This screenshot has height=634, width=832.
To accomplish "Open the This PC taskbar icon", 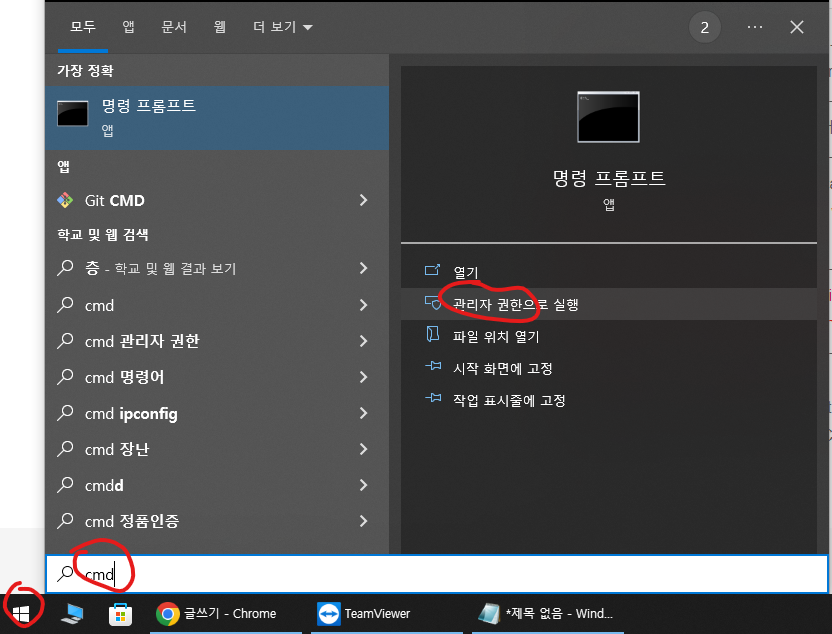I will click(x=72, y=614).
